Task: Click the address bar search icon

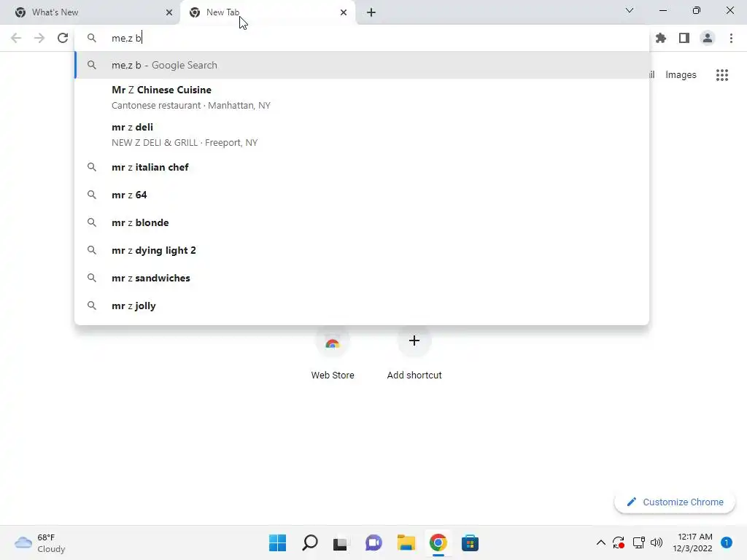Action: (x=91, y=38)
